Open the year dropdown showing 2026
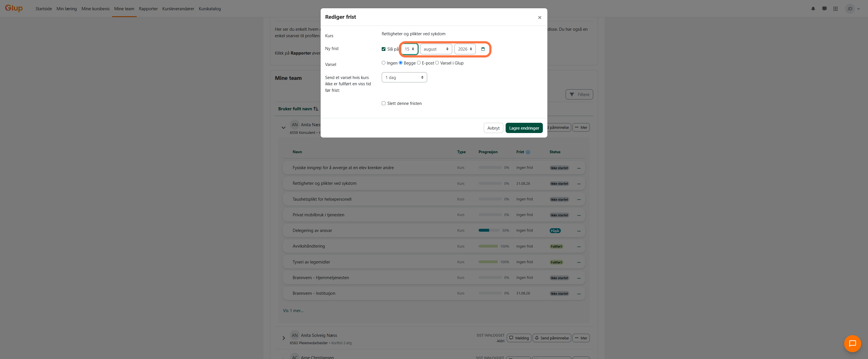Screen dimensions: 868x359 465,49
